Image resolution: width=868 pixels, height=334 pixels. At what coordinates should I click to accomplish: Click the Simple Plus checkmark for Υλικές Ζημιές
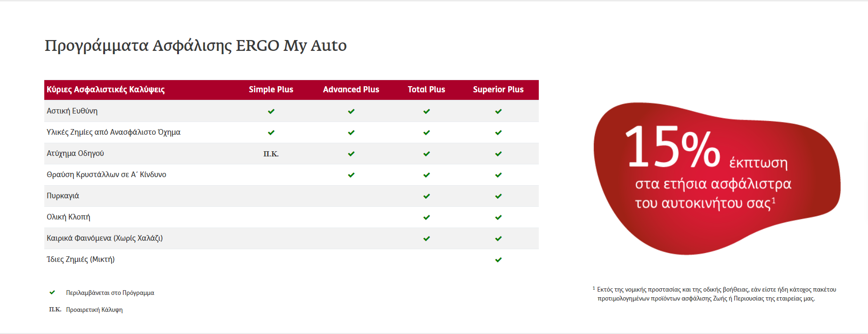[271, 133]
